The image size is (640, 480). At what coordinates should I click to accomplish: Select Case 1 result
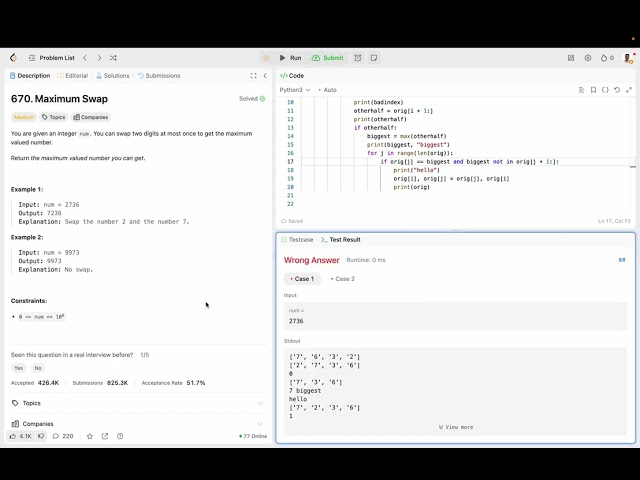click(302, 279)
